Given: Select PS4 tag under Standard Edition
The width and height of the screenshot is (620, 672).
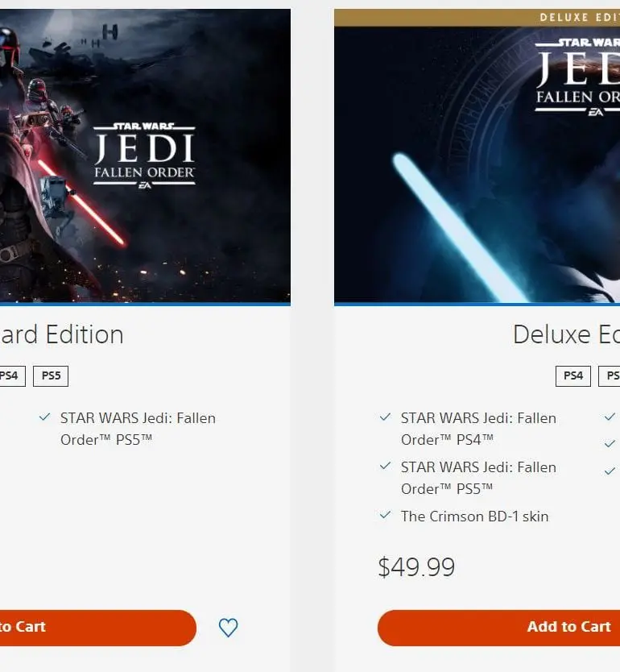Looking at the screenshot, I should (x=12, y=376).
